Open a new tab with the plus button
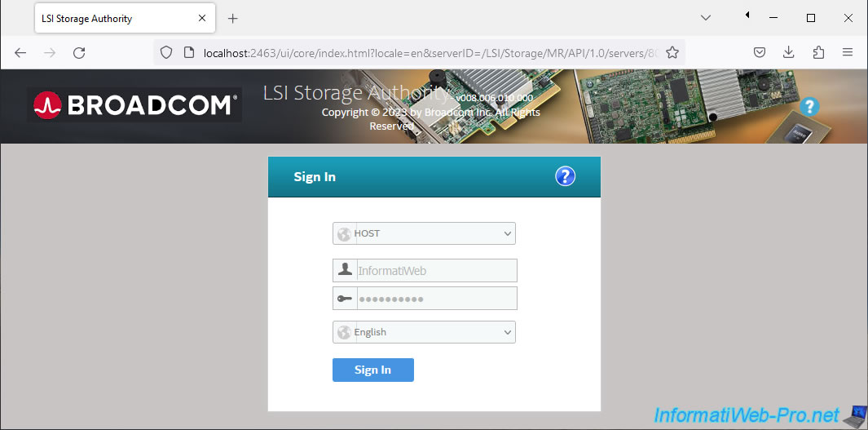Viewport: 868px width, 430px height. [233, 18]
